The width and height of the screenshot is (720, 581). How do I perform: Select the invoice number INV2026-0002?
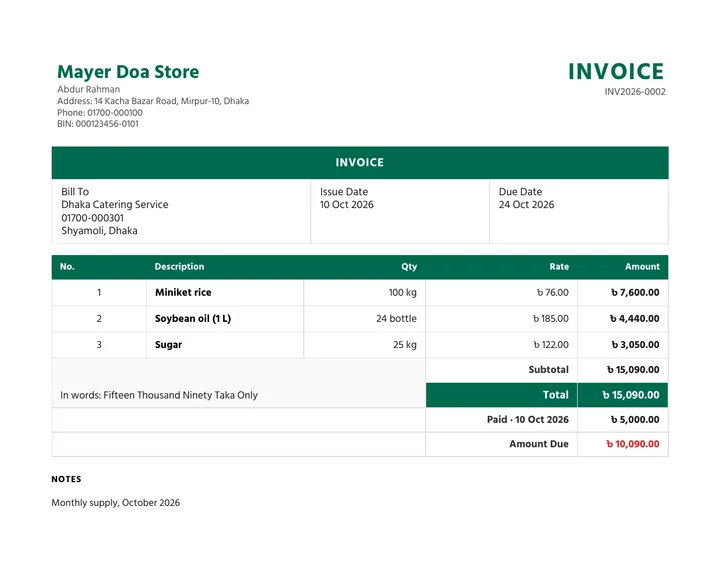(635, 91)
